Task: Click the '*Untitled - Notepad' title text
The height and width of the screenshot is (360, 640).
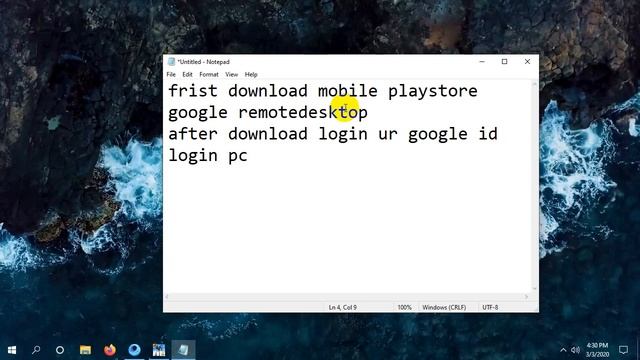Action: 204,62
